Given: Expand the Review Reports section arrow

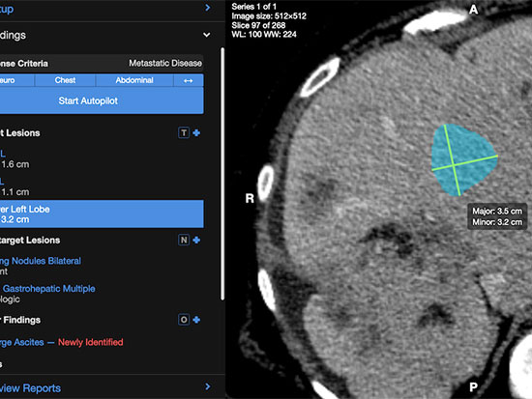Looking at the screenshot, I should click(x=208, y=386).
